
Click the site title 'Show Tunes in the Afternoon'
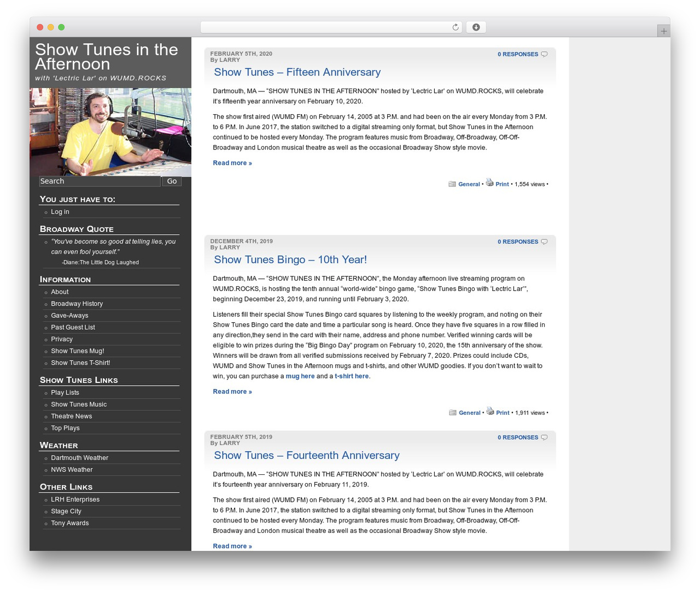tap(107, 57)
